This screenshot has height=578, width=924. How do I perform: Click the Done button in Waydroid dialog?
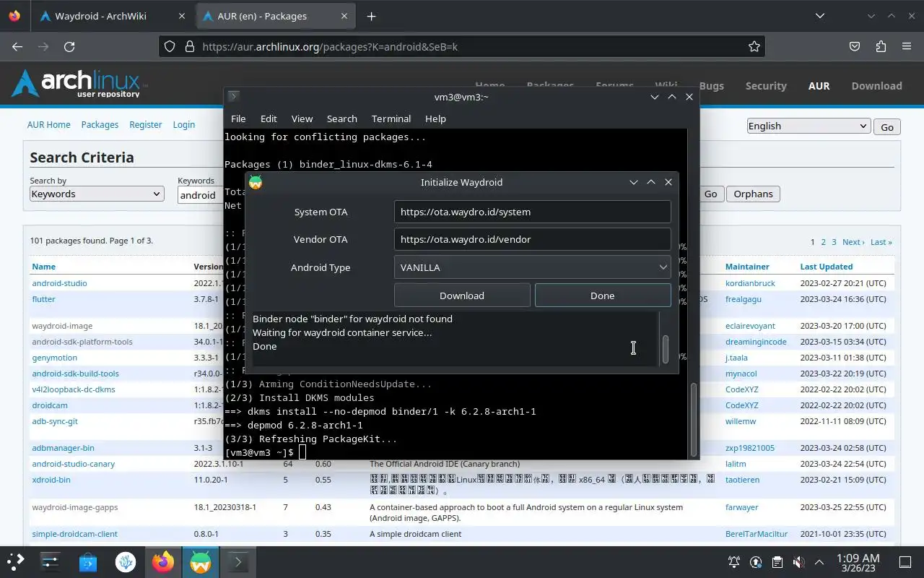click(x=603, y=296)
